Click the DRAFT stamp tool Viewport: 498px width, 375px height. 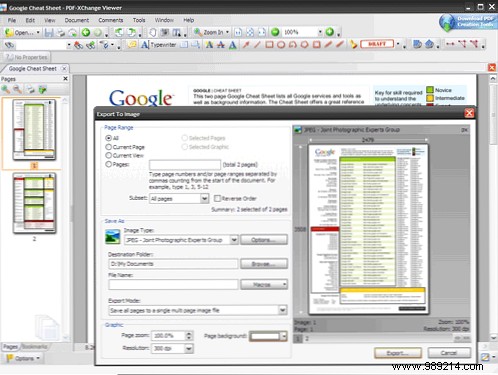click(x=377, y=44)
